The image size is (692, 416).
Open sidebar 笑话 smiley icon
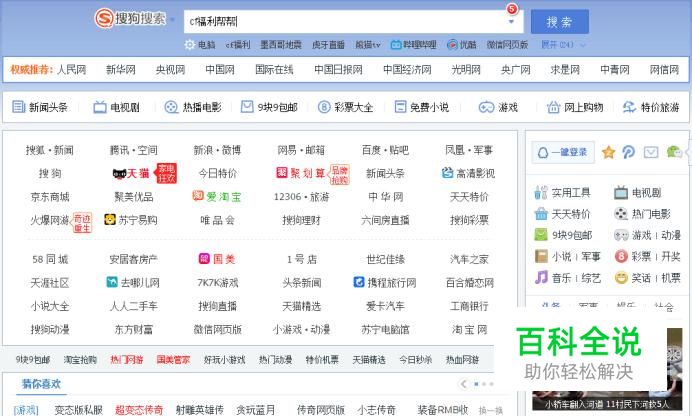click(x=621, y=277)
